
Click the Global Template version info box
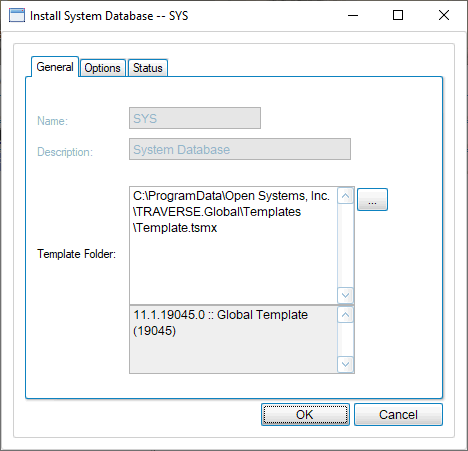(233, 339)
